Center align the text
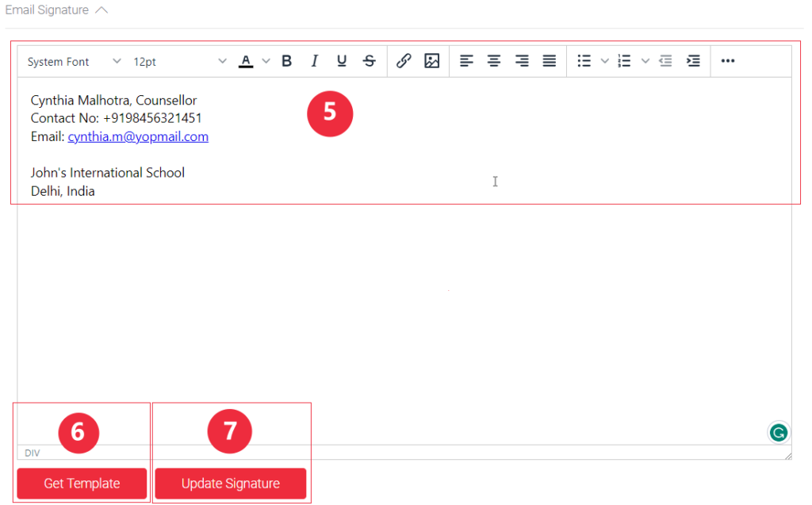The width and height of the screenshot is (812, 505). coord(494,61)
